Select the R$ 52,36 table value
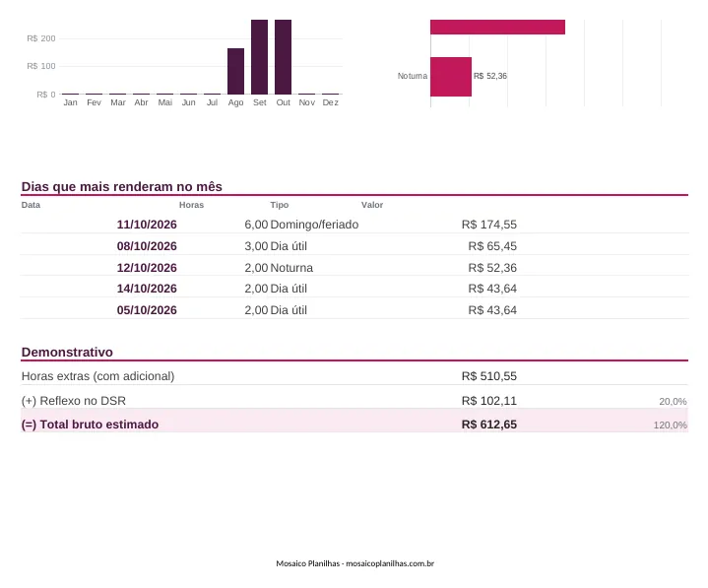708x588 pixels. tap(492, 268)
